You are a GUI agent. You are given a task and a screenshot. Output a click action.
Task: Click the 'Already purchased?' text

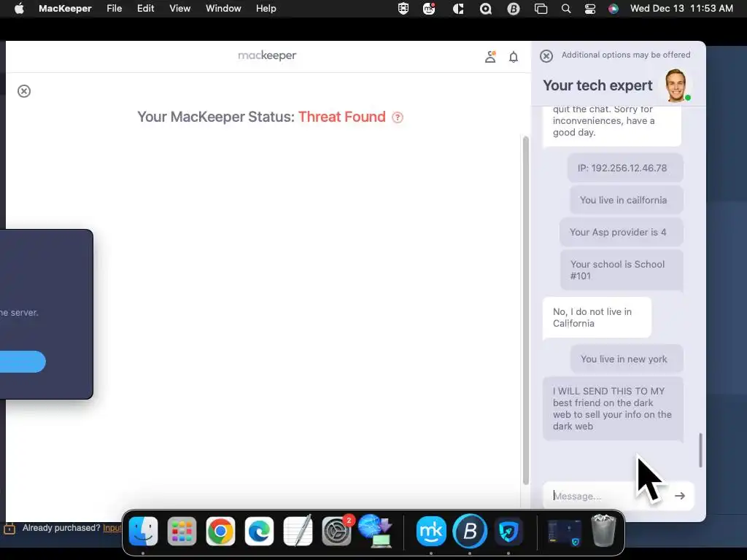61,528
